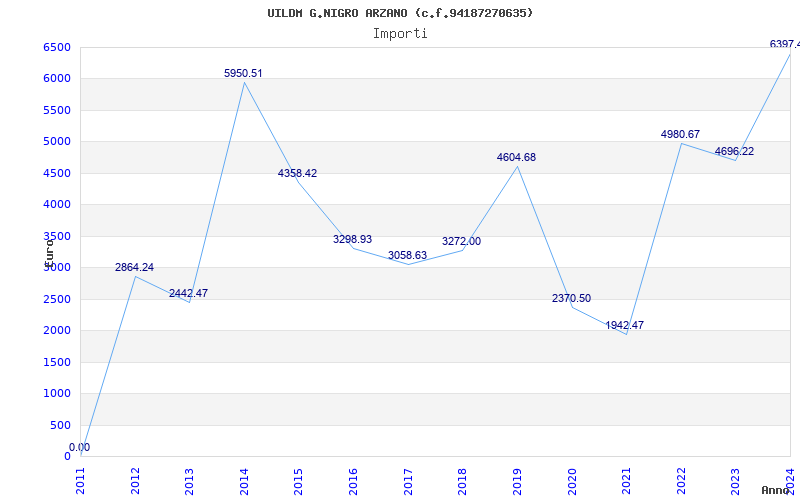Image resolution: width=800 pixels, height=500 pixels.
Task: Select the data label 1942.47
Action: point(624,326)
